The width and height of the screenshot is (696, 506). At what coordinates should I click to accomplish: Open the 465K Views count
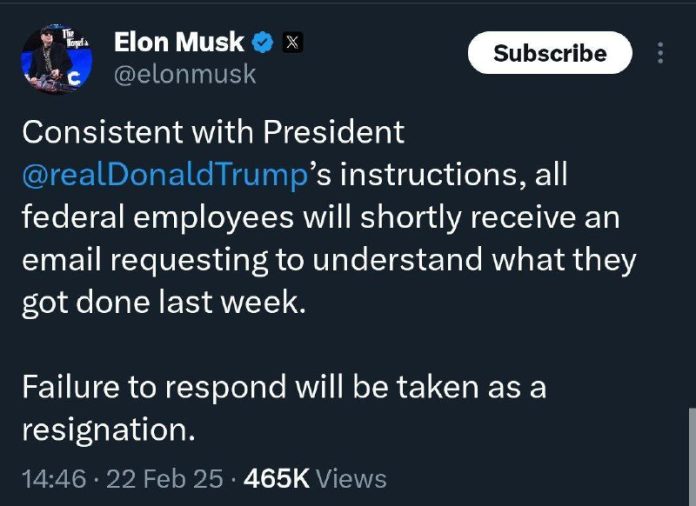pos(276,478)
